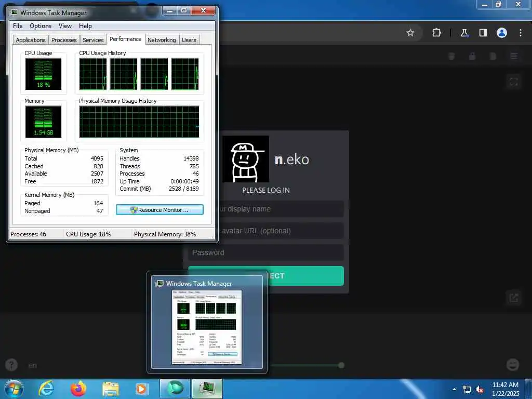Click the Nonpaged kernel memory value 47
Image resolution: width=532 pixels, height=399 pixels.
click(x=99, y=211)
